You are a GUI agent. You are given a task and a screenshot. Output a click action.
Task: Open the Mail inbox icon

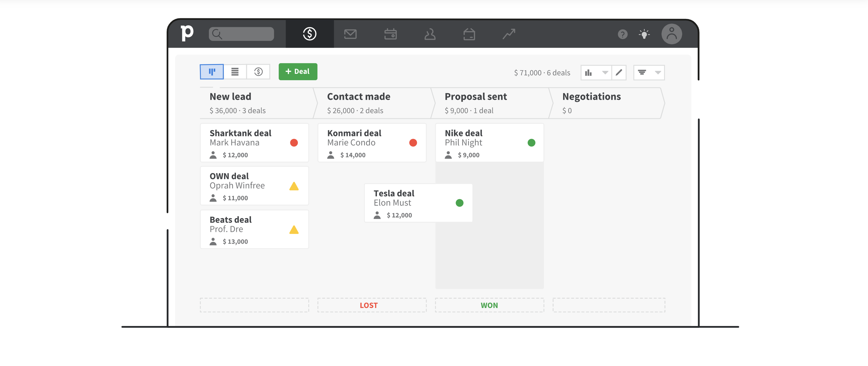(x=350, y=34)
